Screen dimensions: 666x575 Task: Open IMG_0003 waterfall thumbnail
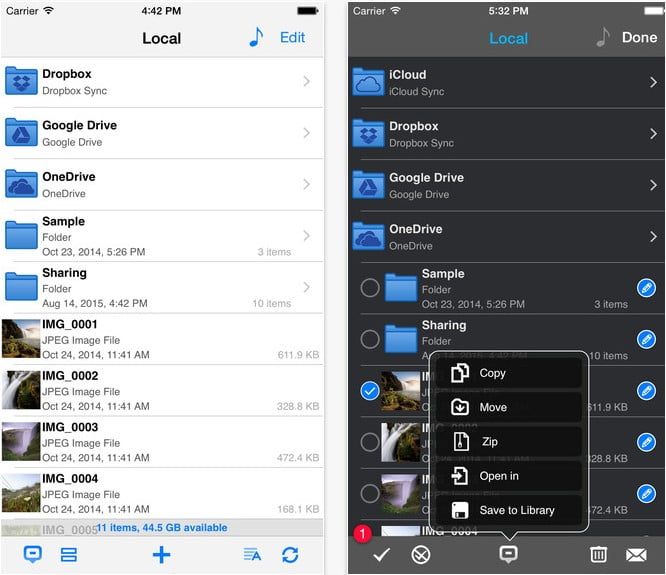tap(21, 441)
